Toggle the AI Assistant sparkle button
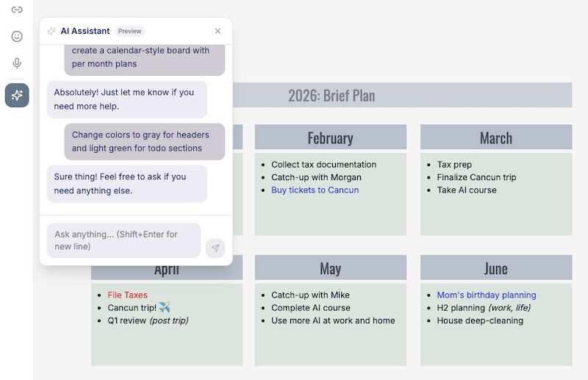Screen dimensions: 588x380 17,95
